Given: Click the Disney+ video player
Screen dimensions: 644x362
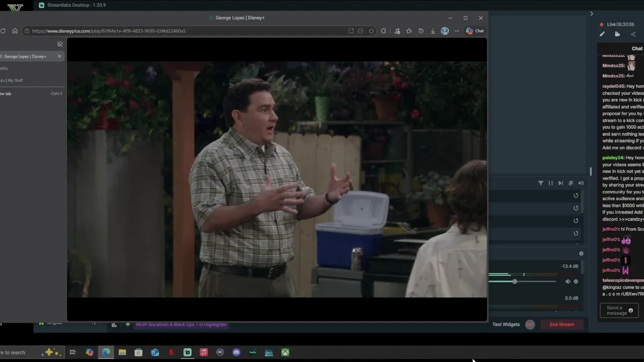Looking at the screenshot, I should tap(277, 179).
